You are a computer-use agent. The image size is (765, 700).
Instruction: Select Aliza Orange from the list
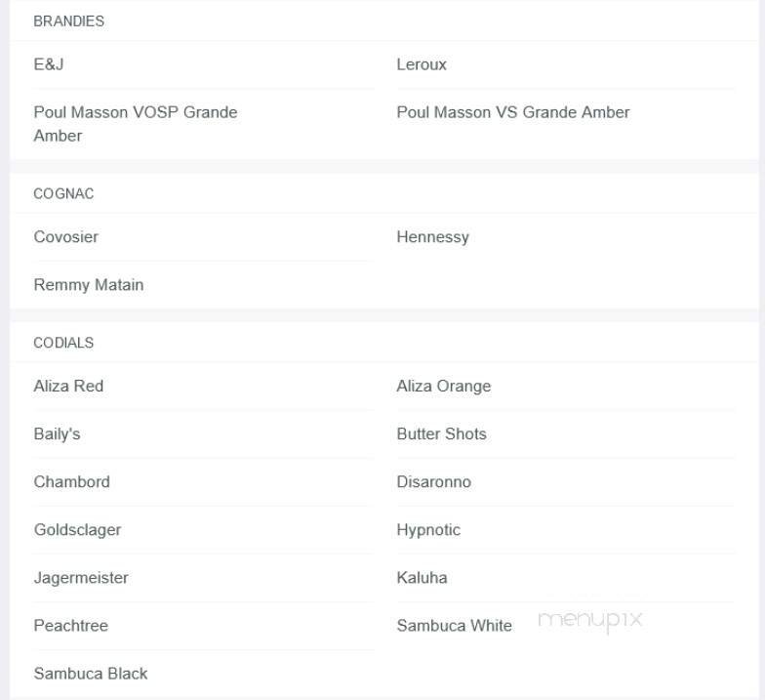coord(444,387)
